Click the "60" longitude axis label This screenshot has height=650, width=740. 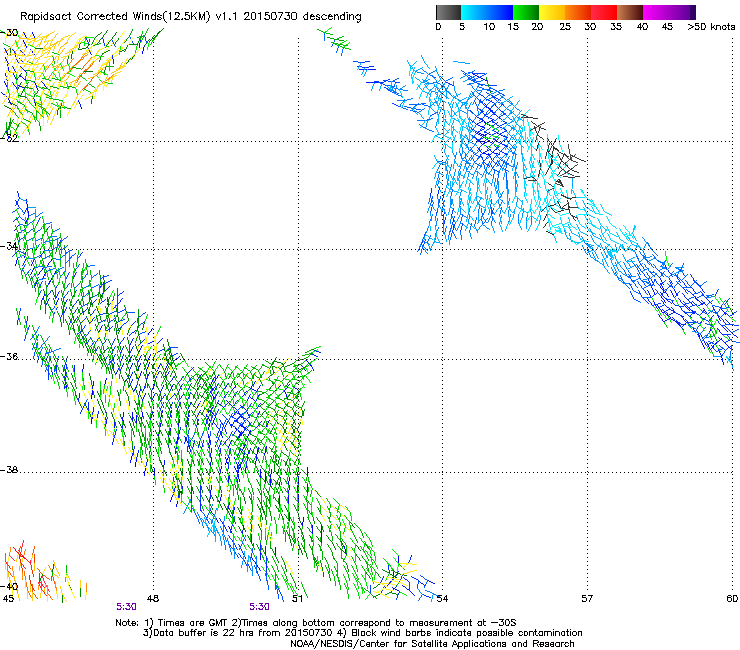tap(732, 599)
